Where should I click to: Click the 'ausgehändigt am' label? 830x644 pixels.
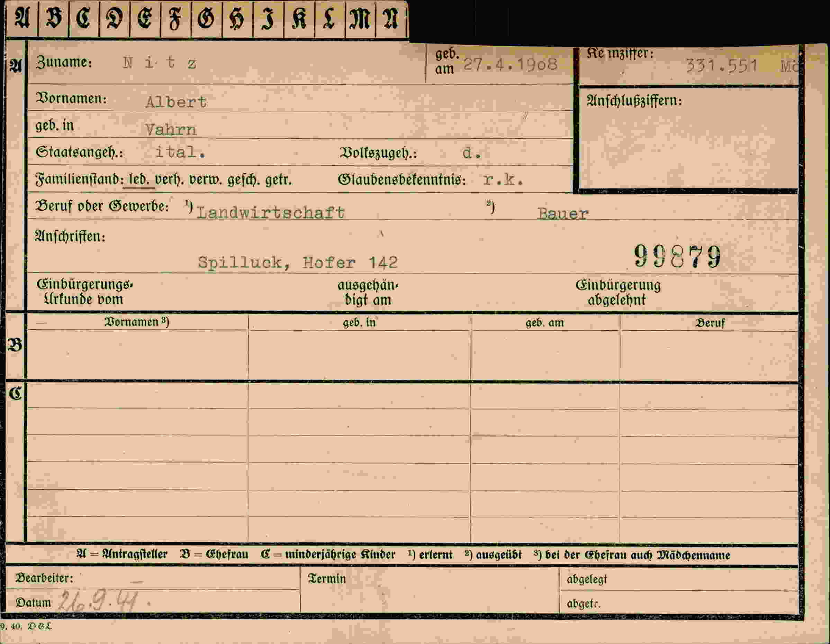[368, 292]
